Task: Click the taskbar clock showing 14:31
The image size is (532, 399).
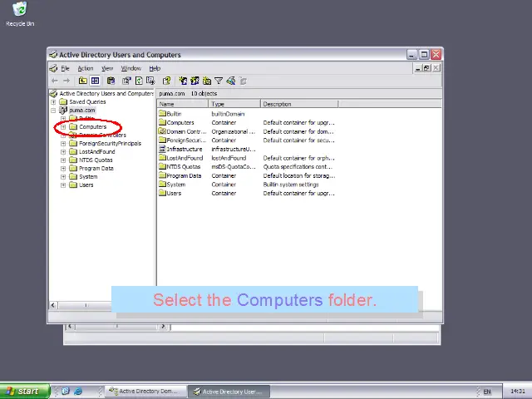Action: [517, 392]
